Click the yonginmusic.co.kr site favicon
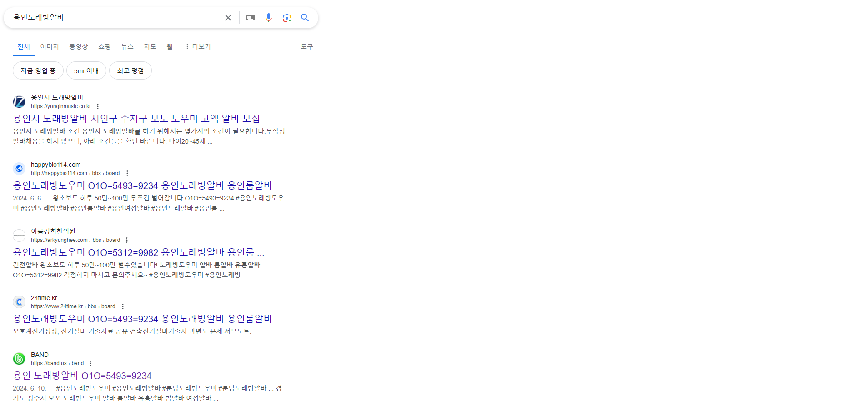This screenshot has height=406, width=868. click(x=19, y=102)
